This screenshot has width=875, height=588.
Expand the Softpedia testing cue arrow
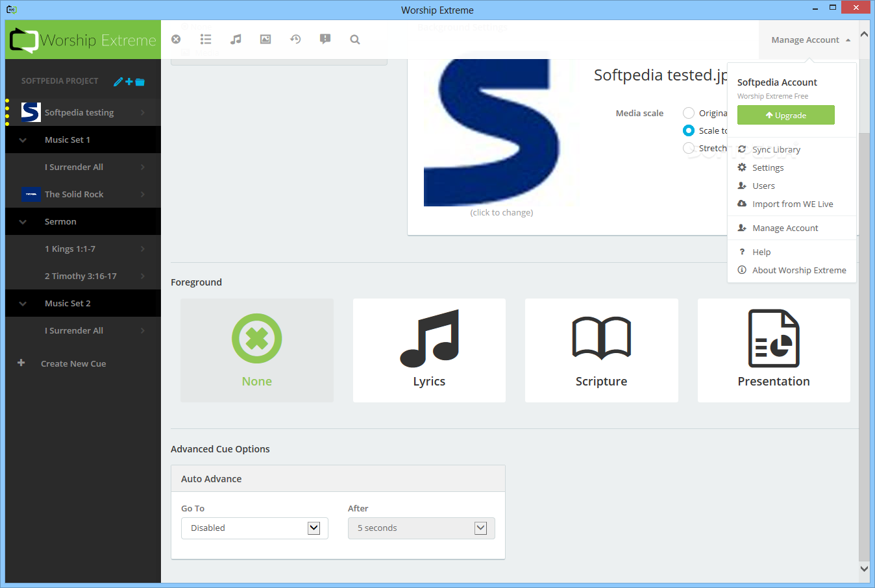click(x=143, y=112)
